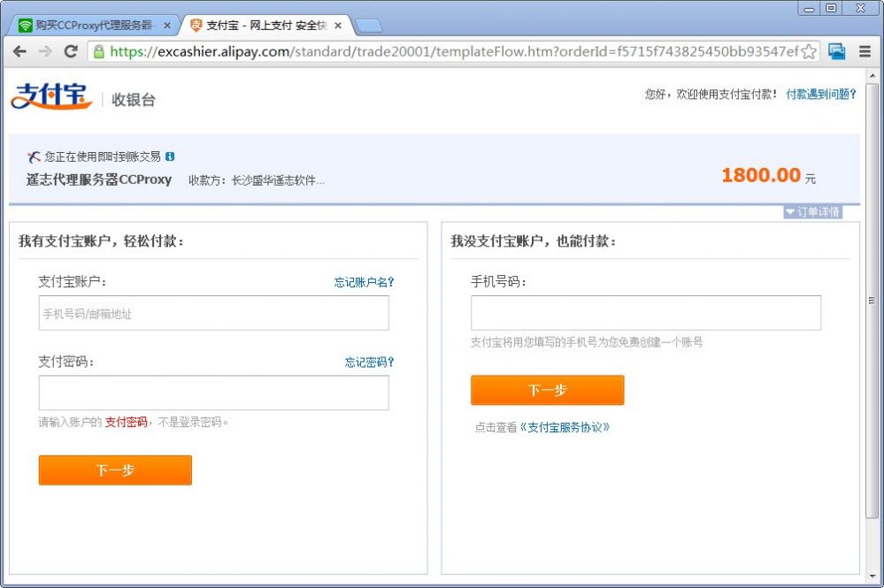Focus the 支付宝账户 input field
The width and height of the screenshot is (884, 588).
coord(213,313)
